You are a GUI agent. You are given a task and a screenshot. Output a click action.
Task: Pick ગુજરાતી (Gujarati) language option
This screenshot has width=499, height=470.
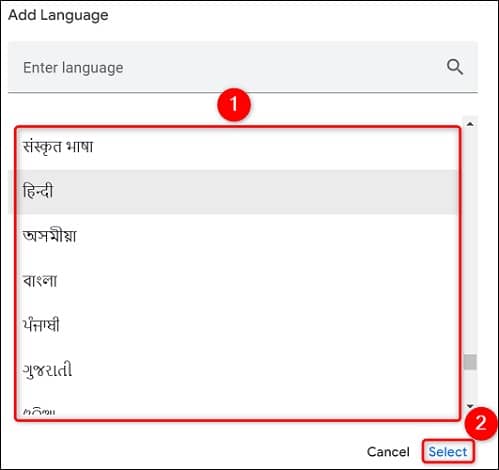click(x=233, y=370)
